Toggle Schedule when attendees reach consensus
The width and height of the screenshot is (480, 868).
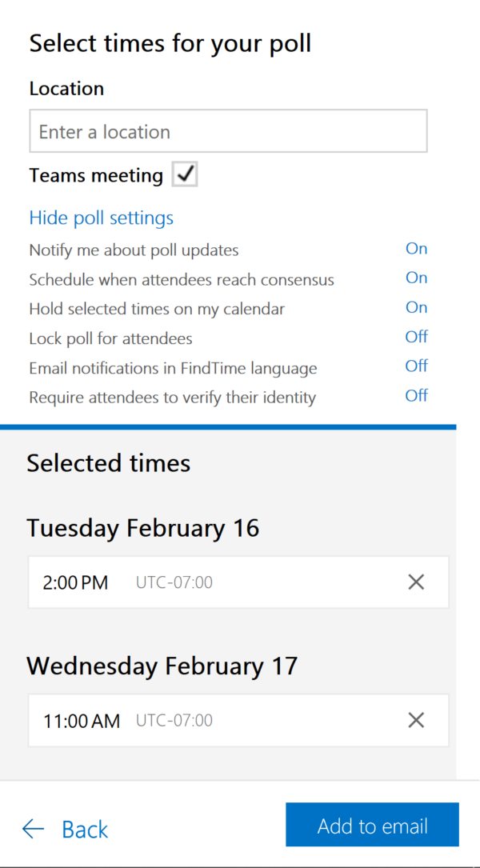click(x=416, y=278)
